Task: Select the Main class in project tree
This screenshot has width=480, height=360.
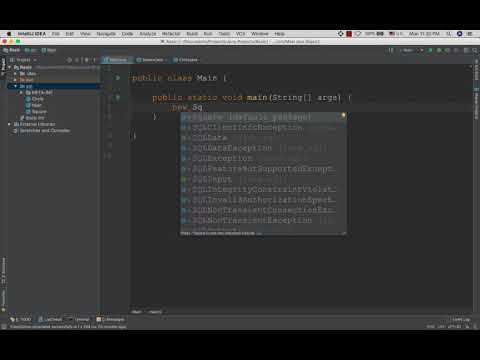Action: (x=34, y=105)
